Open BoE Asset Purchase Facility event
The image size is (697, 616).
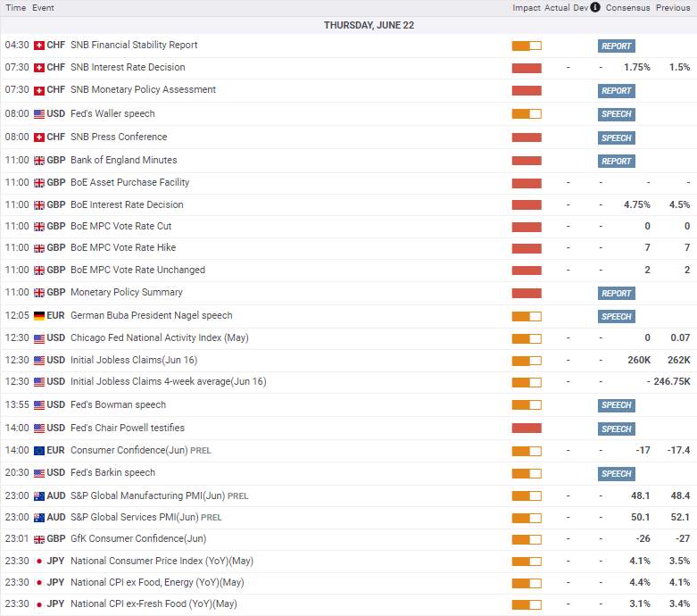tap(129, 182)
